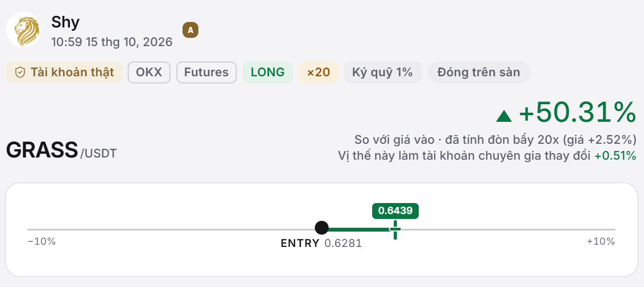The image size is (644, 287).
Task: Click the Ký quỹ 1% chip
Action: tap(383, 72)
